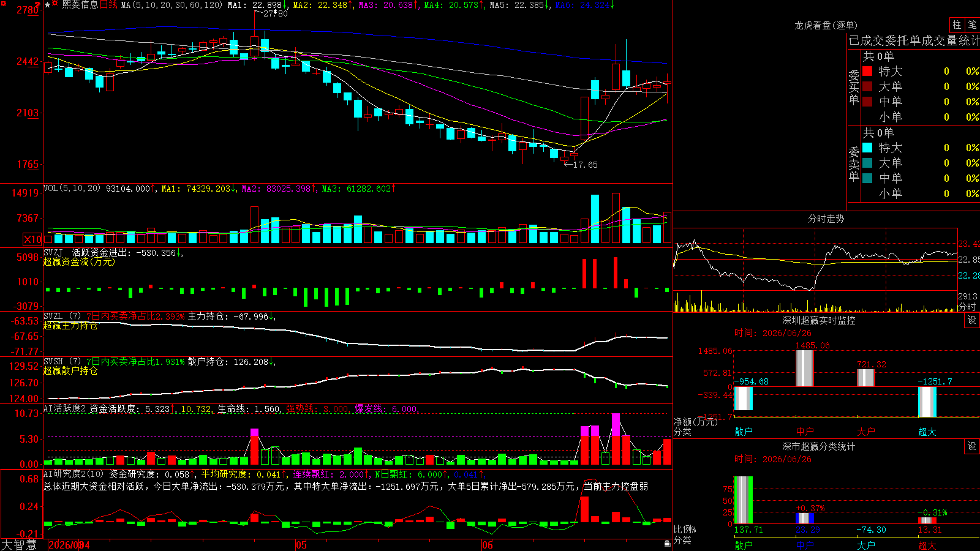Click the 2442 price axis label
The width and height of the screenshot is (980, 551).
28,61
